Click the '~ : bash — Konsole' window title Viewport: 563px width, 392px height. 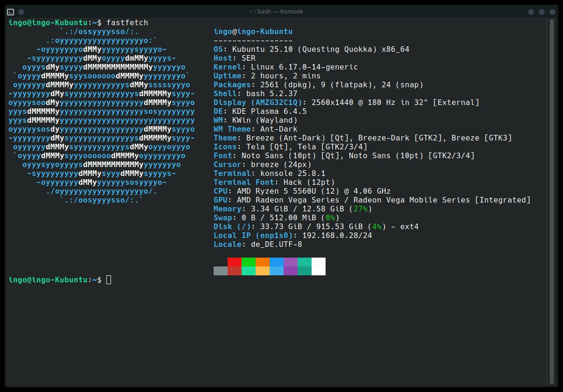click(x=276, y=12)
